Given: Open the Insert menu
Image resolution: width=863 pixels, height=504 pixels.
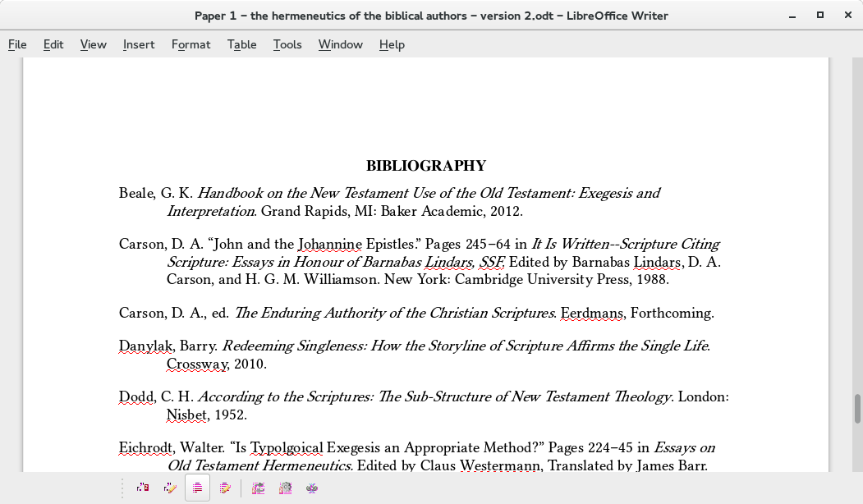Looking at the screenshot, I should coord(139,44).
